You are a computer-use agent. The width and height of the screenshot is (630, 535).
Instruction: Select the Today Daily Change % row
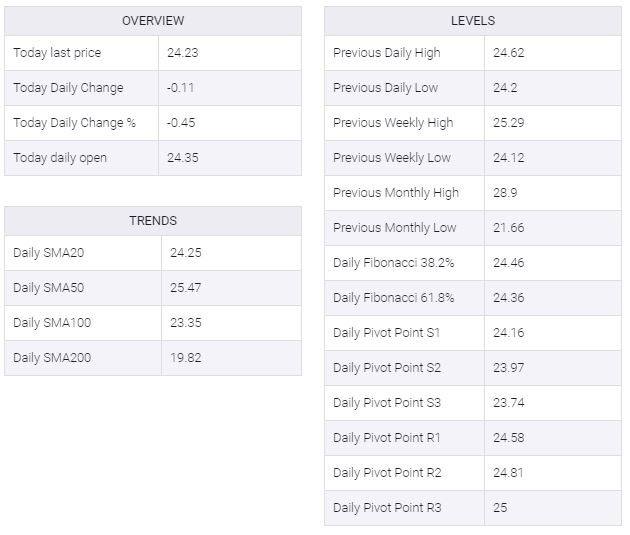point(153,123)
